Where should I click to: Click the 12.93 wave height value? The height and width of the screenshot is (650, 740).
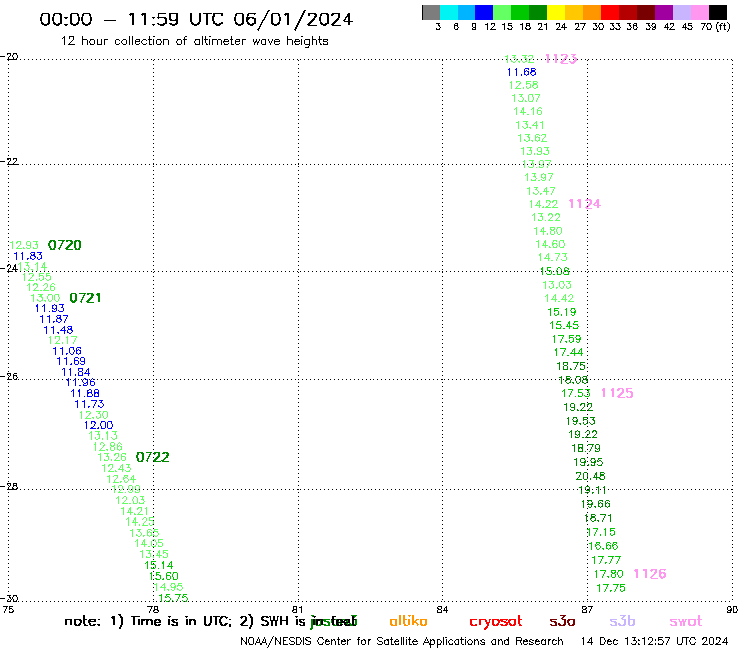[x=24, y=245]
